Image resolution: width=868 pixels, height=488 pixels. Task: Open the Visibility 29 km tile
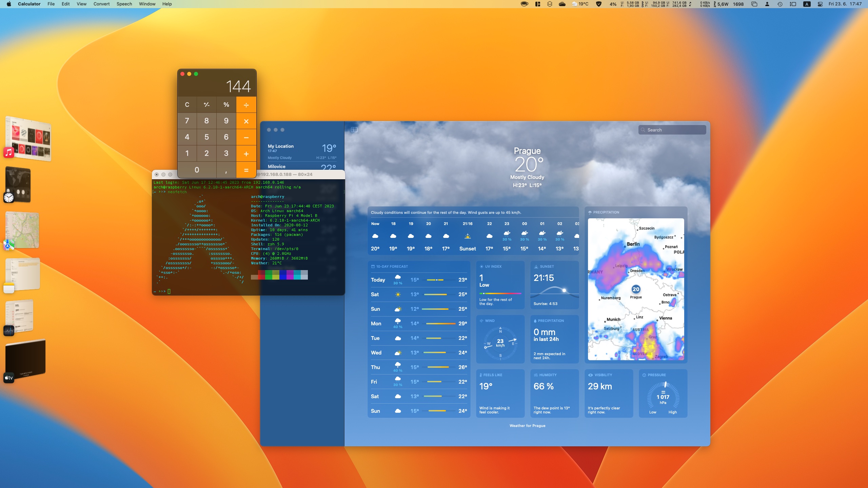point(609,393)
